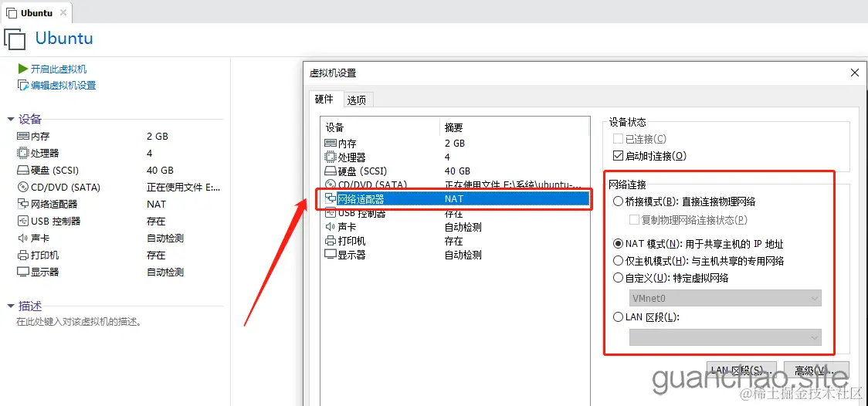Select LAN 区段(L) radio button
Screen dimensions: 868x406
618,317
